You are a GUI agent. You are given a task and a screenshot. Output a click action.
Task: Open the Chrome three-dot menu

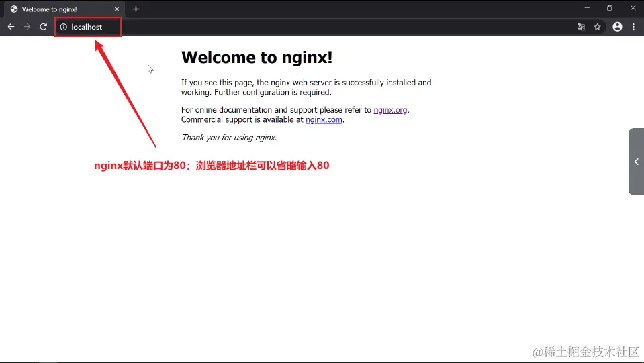tap(633, 27)
